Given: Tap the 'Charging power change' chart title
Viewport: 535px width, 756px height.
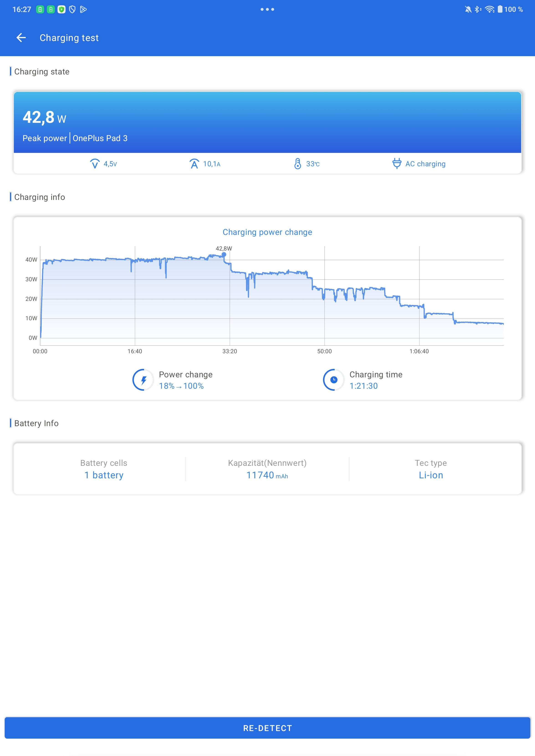Looking at the screenshot, I should pos(267,232).
